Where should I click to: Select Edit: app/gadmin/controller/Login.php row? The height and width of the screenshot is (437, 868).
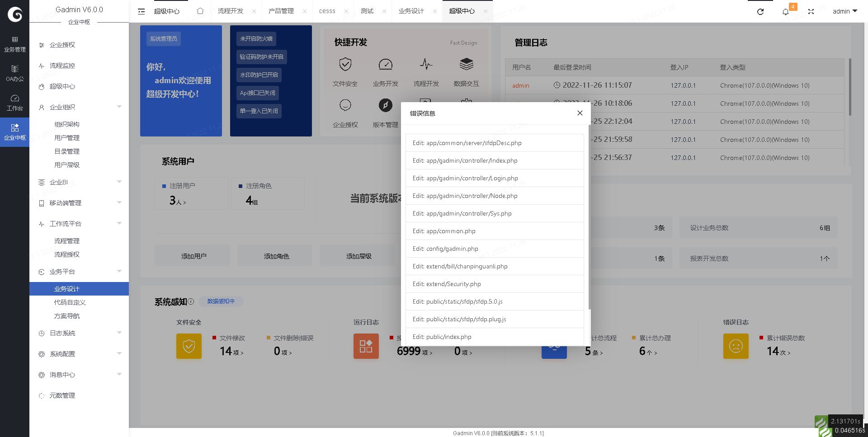(495, 178)
